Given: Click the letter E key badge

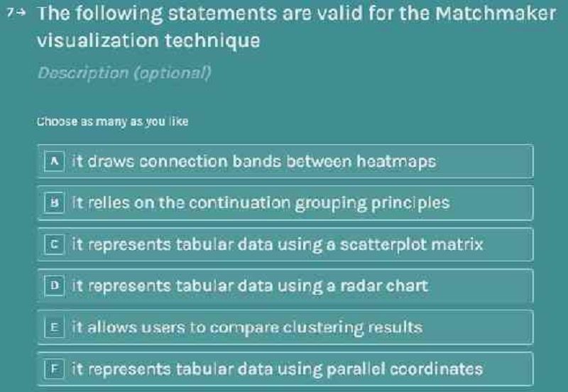Looking at the screenshot, I should tap(55, 327).
